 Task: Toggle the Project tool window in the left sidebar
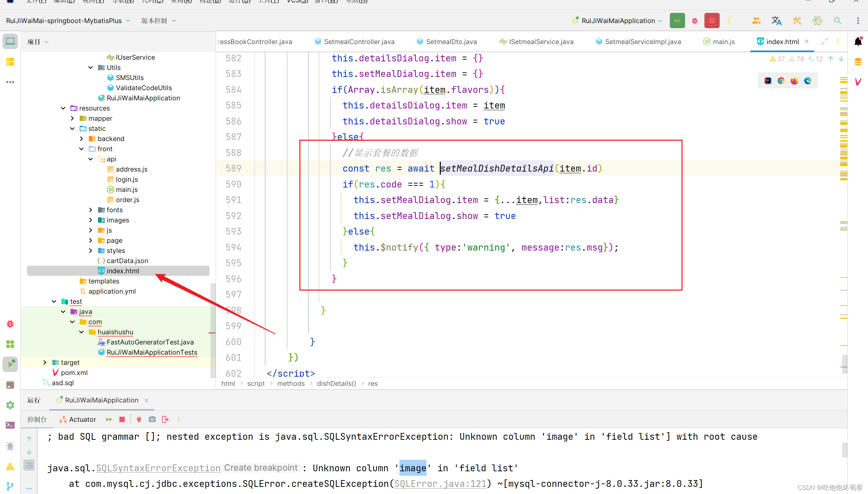10,41
